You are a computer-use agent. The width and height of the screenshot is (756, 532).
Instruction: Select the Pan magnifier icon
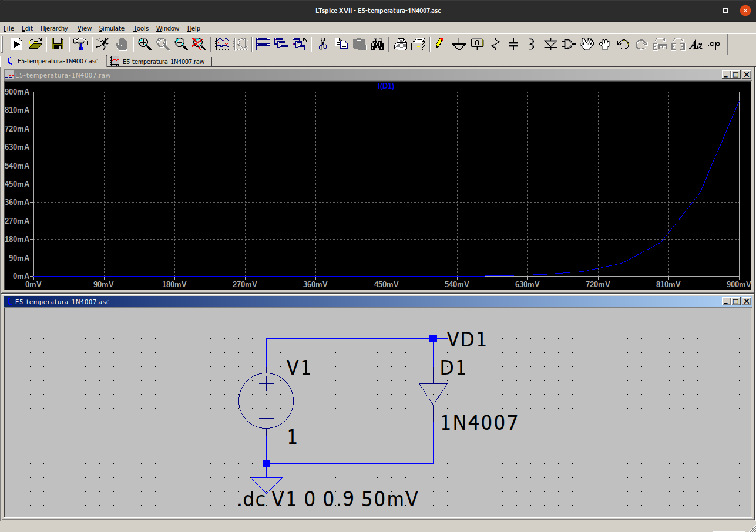coord(163,43)
